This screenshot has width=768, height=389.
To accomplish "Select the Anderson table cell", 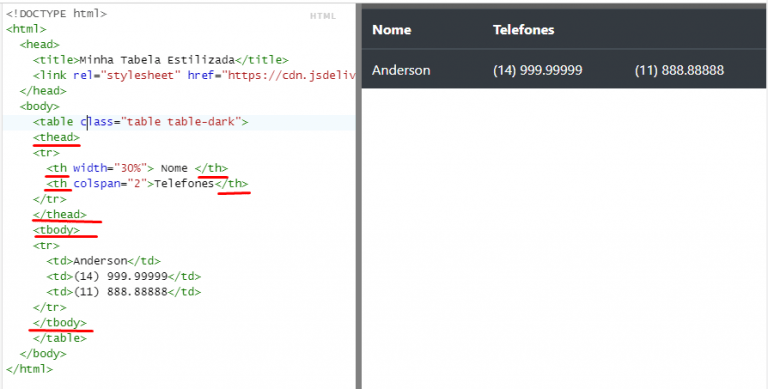I will 401,70.
